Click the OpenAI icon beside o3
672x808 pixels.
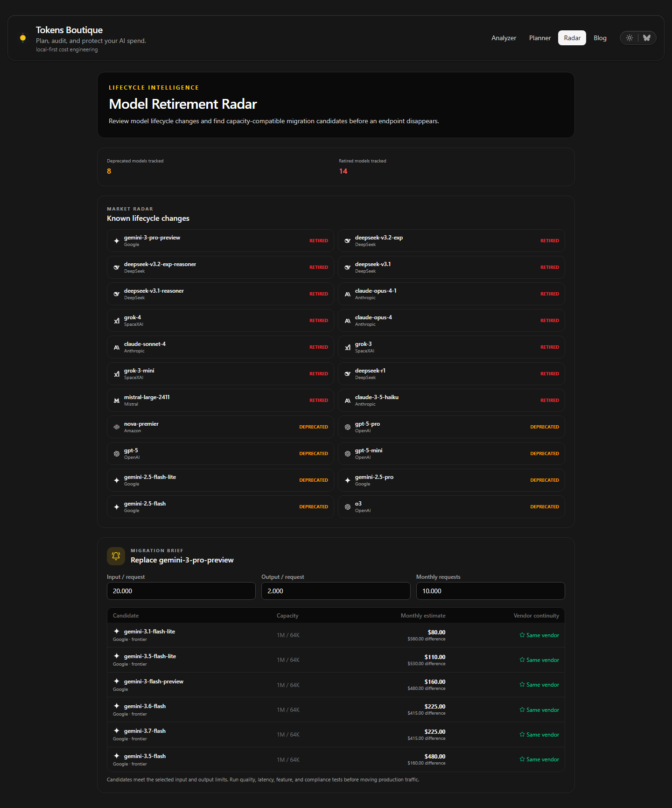(348, 507)
